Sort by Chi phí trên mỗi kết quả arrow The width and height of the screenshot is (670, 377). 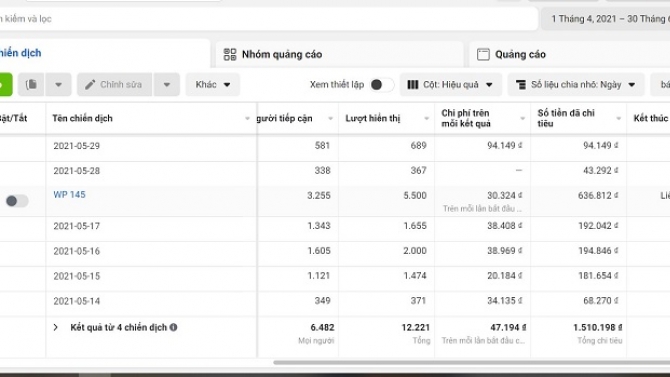(522, 118)
